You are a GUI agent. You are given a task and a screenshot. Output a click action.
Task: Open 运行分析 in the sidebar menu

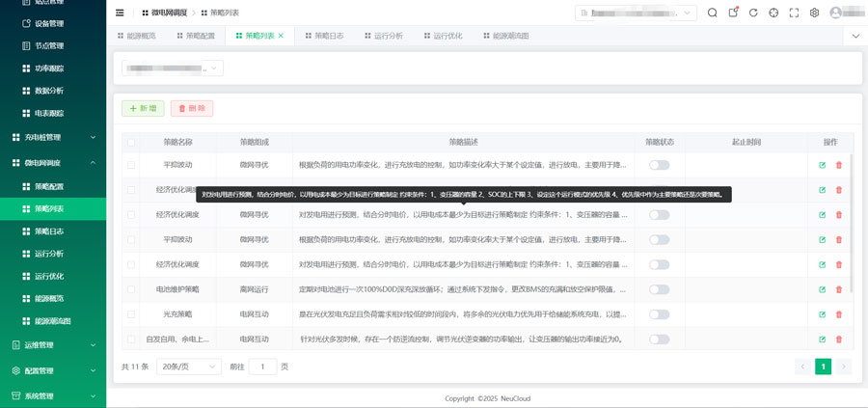[53, 254]
